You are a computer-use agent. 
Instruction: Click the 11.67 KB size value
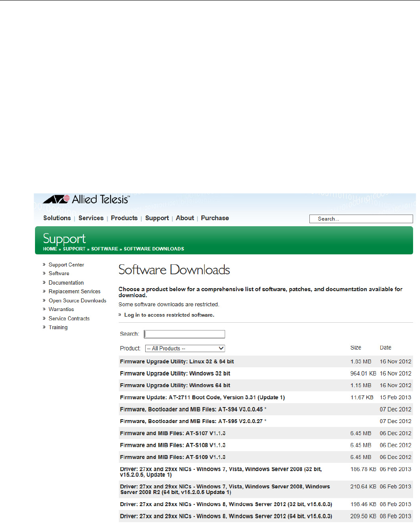(362, 397)
